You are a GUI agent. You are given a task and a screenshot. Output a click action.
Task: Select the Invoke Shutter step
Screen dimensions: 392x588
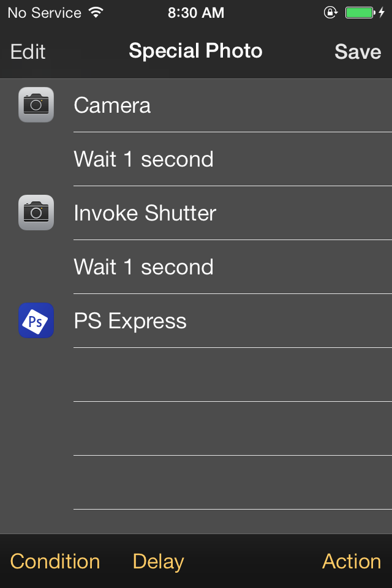(x=184, y=213)
